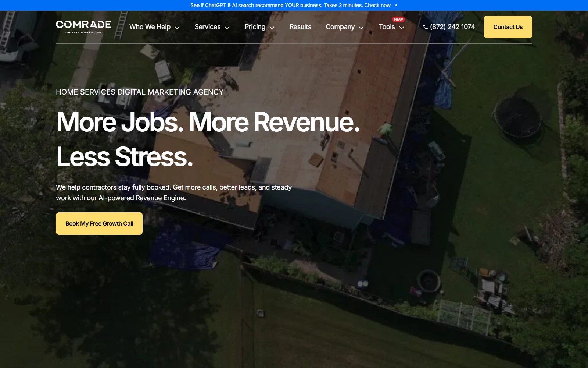
Task: Click the 'Less Stress.' heading line
Action: [x=125, y=157]
